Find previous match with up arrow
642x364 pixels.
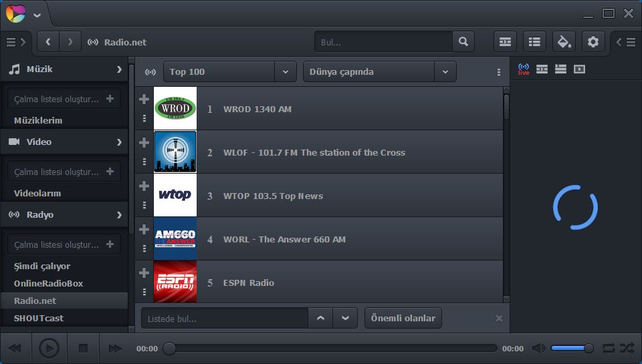tap(320, 318)
